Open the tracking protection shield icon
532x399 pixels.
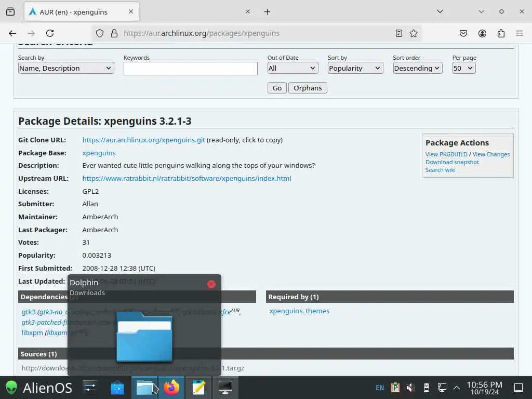click(99, 33)
